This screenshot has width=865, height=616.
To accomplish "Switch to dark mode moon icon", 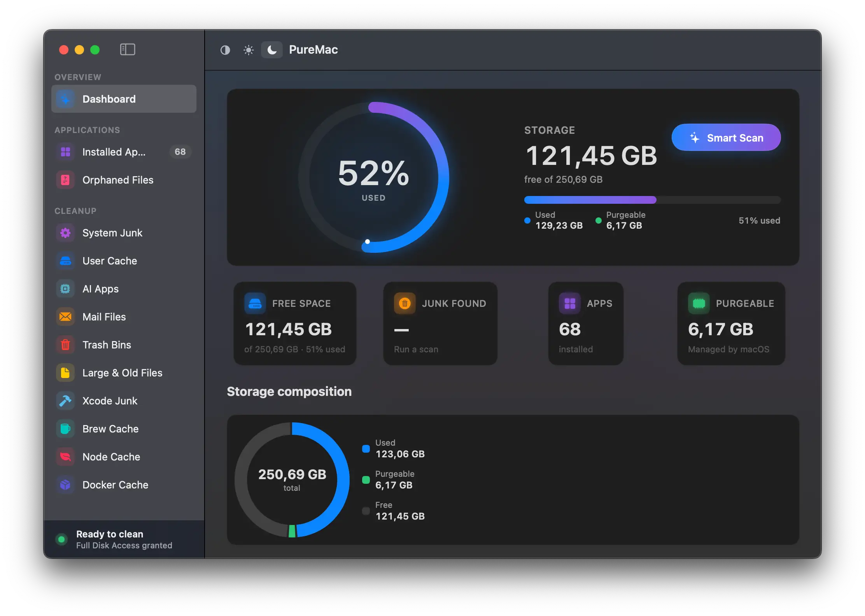I will point(272,50).
